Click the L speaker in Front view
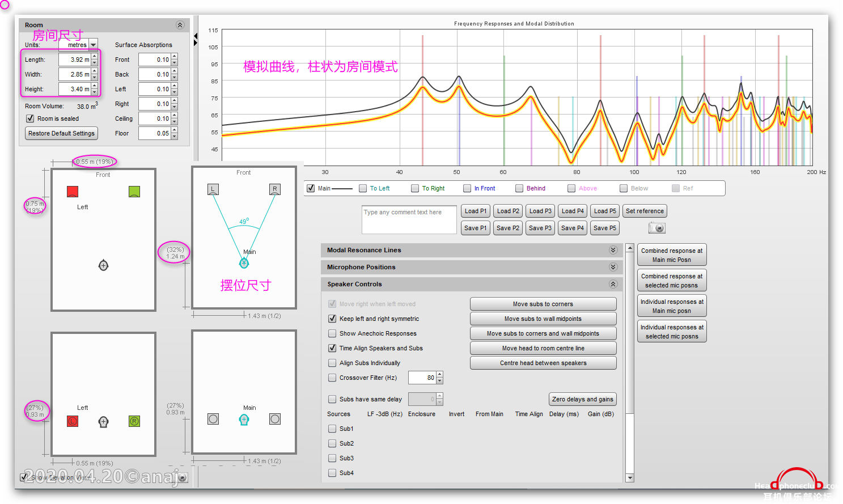 pos(213,189)
